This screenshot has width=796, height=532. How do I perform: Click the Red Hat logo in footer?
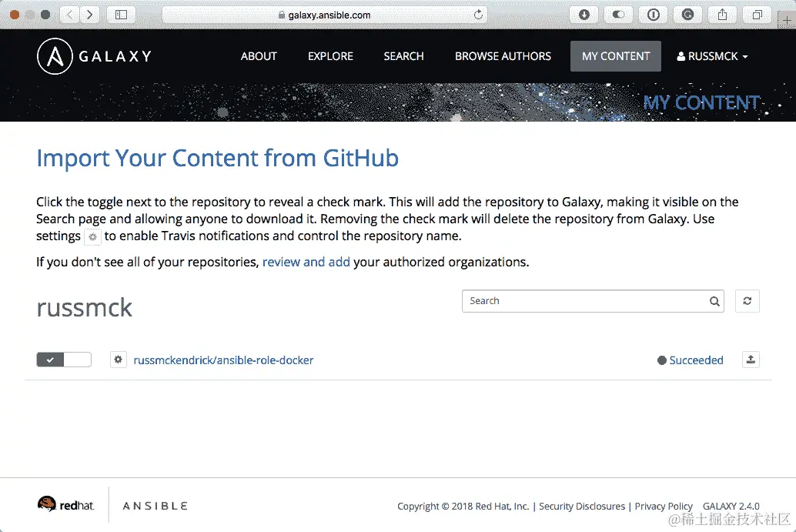(x=66, y=504)
